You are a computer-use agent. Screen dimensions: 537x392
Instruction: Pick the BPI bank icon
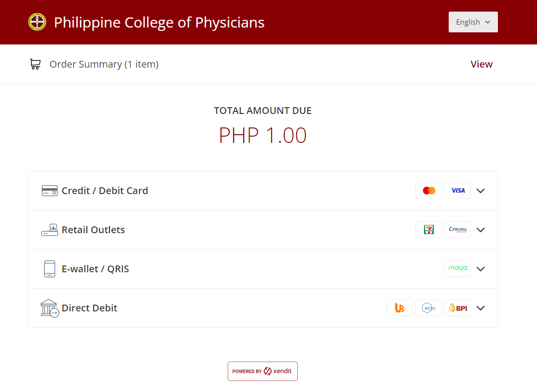coord(457,308)
